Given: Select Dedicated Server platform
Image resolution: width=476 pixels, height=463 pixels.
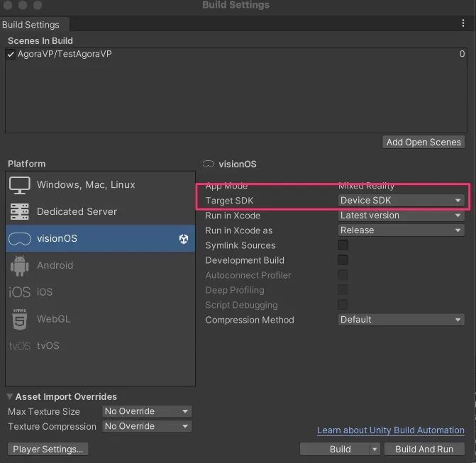Looking at the screenshot, I should (100, 212).
